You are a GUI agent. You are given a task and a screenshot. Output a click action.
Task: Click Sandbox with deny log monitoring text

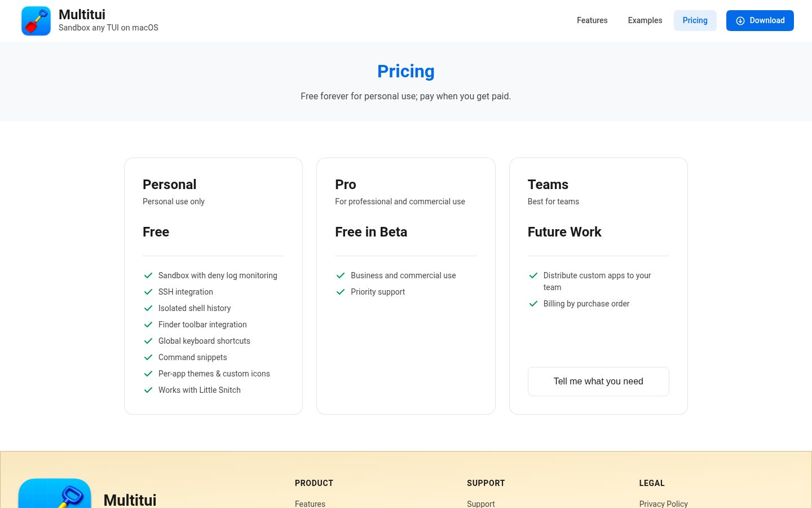[218, 275]
